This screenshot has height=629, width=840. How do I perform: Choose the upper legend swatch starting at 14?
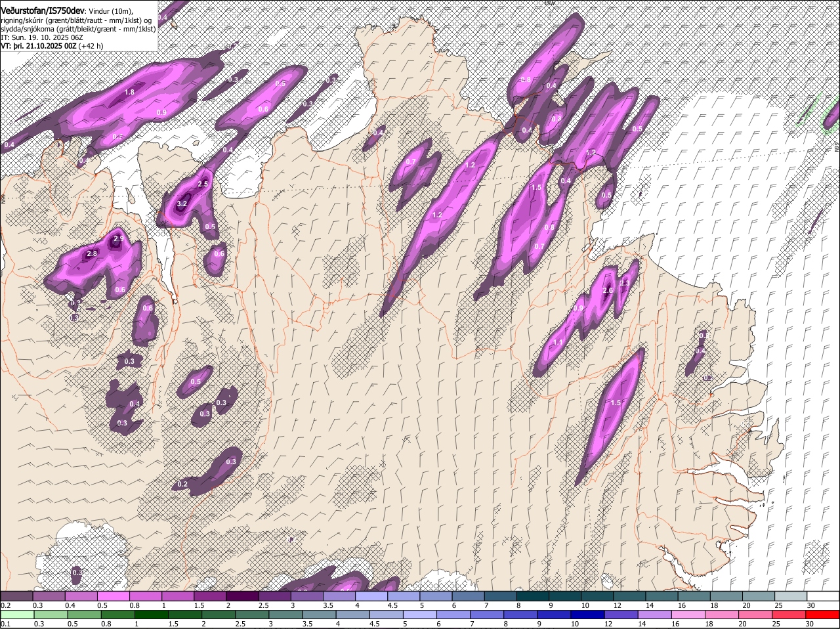(662, 596)
